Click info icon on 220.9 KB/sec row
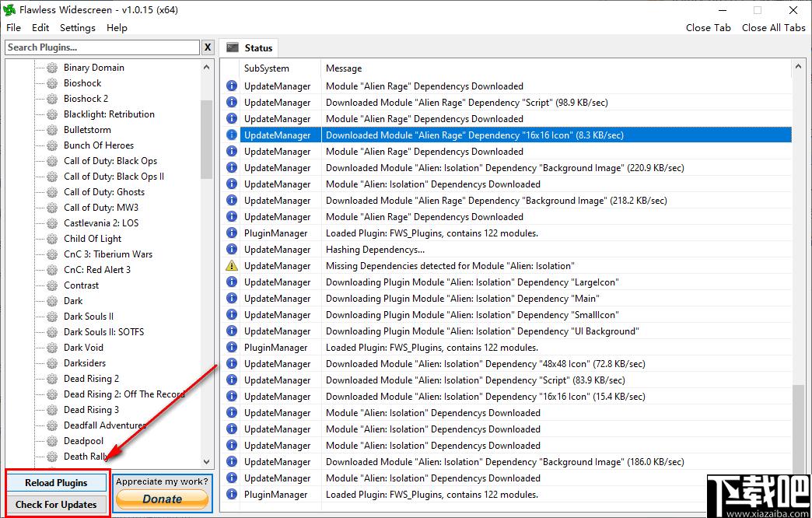 pos(232,167)
